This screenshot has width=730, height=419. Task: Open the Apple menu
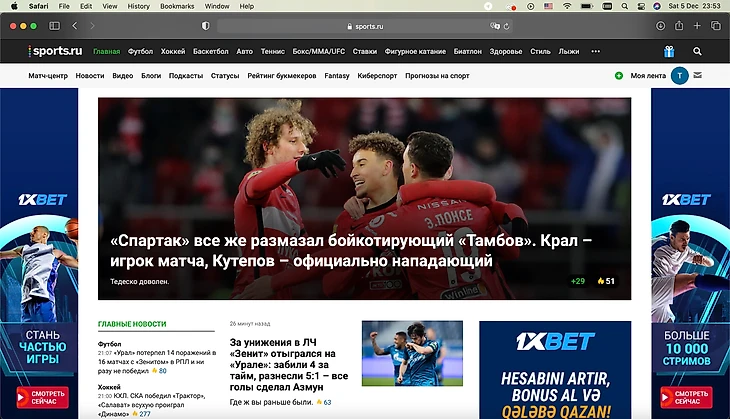(x=14, y=6)
